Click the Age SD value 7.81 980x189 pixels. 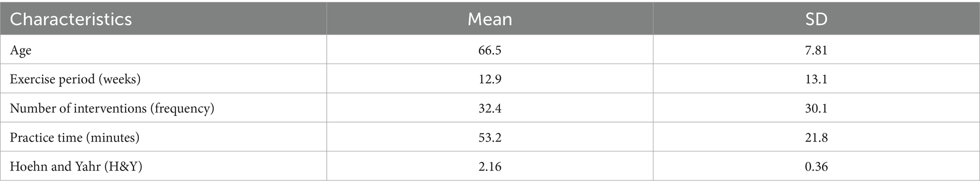click(x=816, y=50)
